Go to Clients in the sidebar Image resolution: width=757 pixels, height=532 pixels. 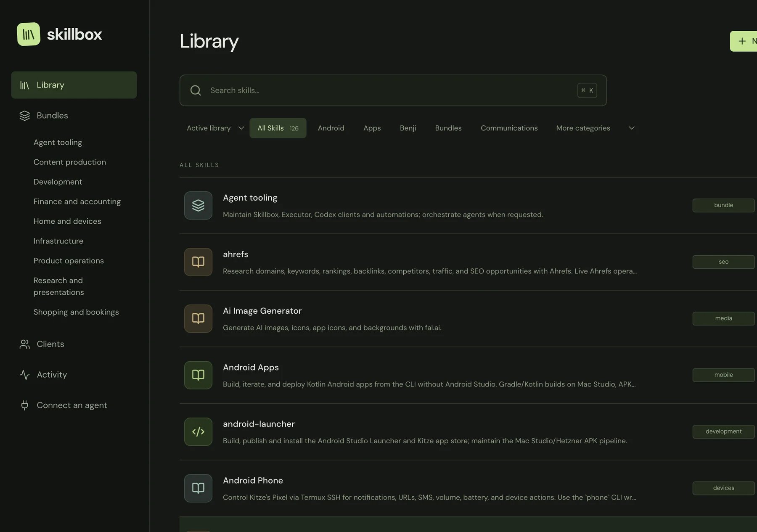tap(74, 344)
